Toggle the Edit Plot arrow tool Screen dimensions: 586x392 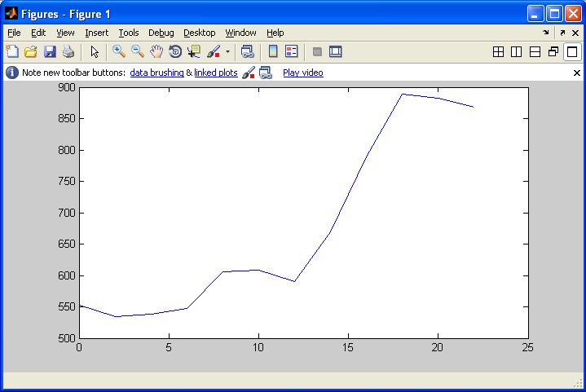pyautogui.click(x=95, y=52)
